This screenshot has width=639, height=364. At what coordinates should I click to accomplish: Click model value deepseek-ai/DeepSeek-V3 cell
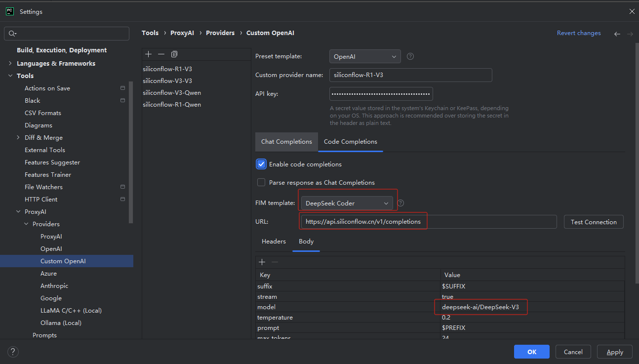532,307
